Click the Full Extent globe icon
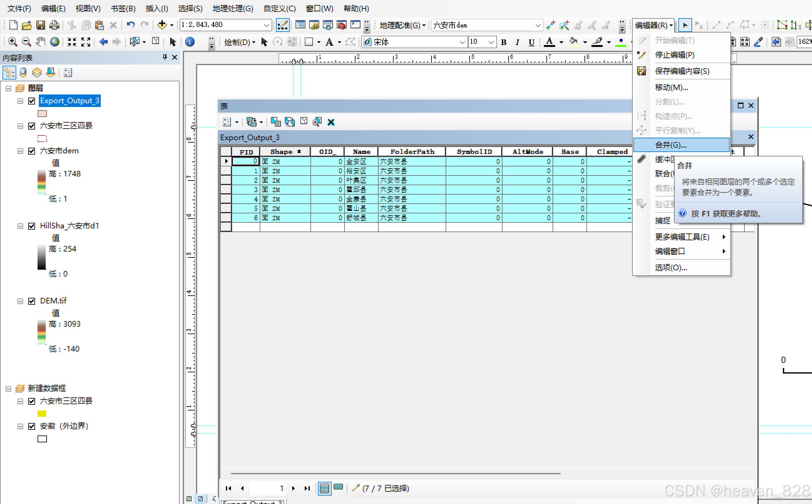Viewport: 812px width, 504px height. click(x=54, y=42)
